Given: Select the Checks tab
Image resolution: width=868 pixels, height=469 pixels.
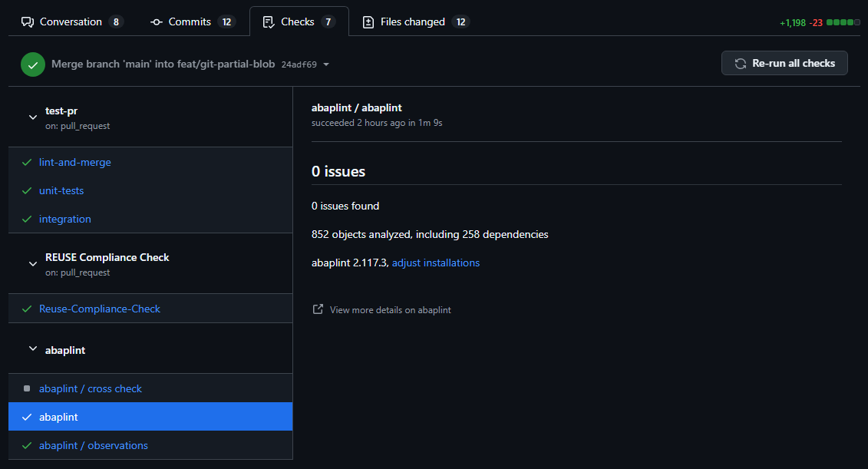Looking at the screenshot, I should (299, 21).
